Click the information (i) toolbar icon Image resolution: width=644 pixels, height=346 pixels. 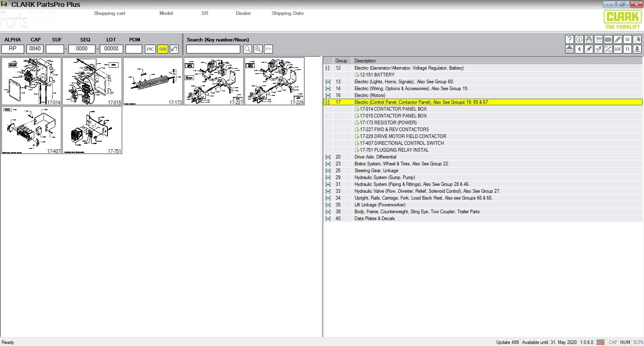coord(579,39)
